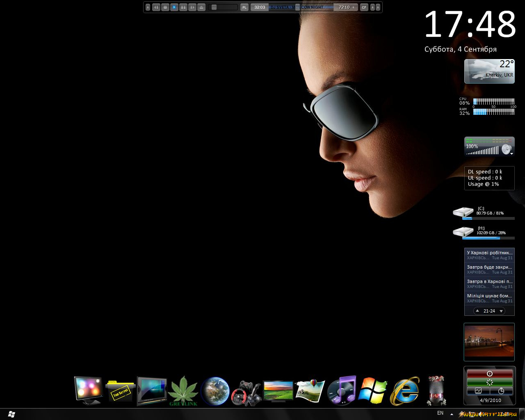
Task: Switch keyboard layout via the EN indicator
Action: 440,413
